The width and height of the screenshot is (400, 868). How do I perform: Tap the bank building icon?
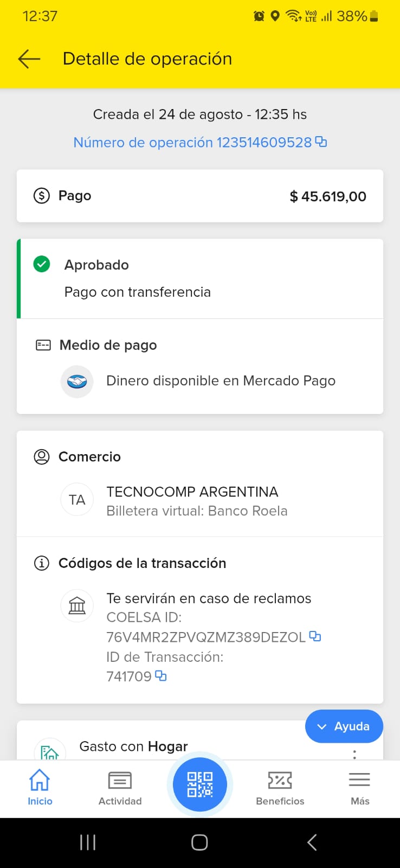coord(77,605)
